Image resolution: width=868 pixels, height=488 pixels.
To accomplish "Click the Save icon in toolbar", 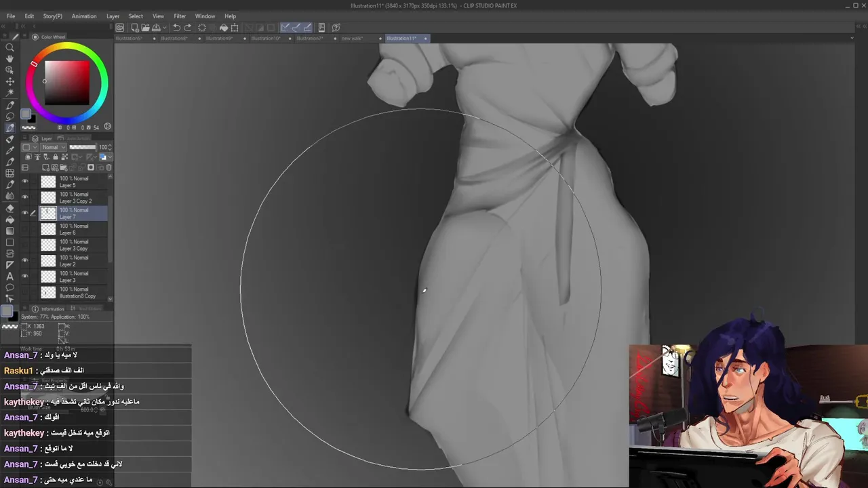I will [x=156, y=28].
